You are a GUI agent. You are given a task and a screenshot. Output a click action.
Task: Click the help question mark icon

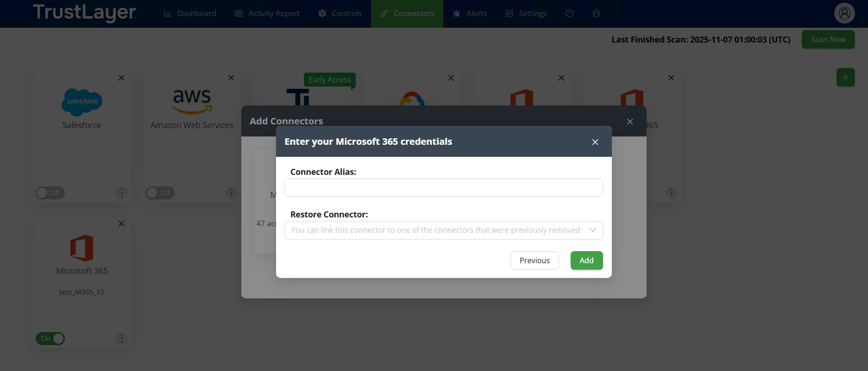click(x=570, y=13)
